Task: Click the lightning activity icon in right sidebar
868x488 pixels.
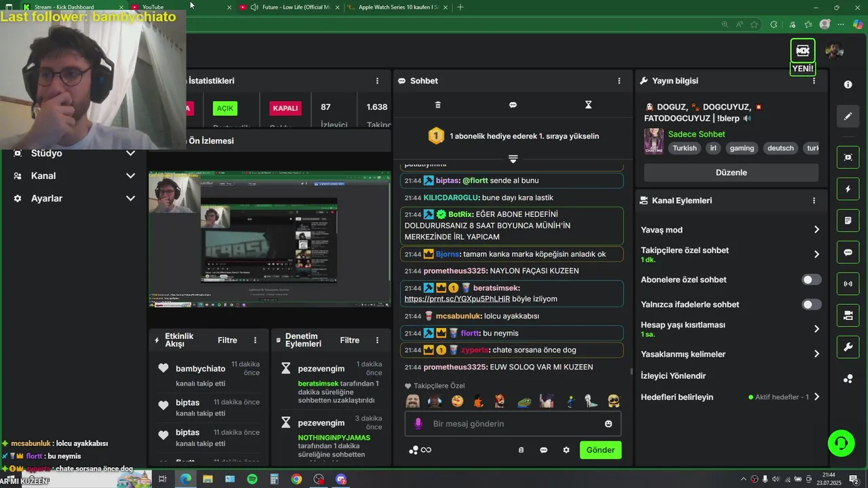Action: point(848,189)
